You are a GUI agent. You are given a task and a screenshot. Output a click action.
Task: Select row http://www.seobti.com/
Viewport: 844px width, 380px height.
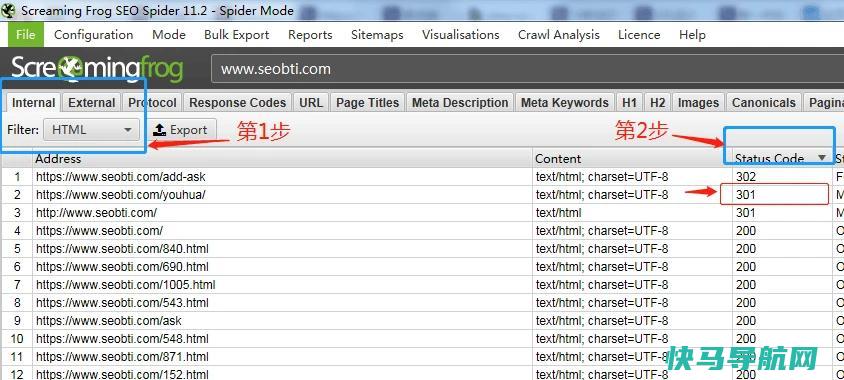[x=422, y=213]
